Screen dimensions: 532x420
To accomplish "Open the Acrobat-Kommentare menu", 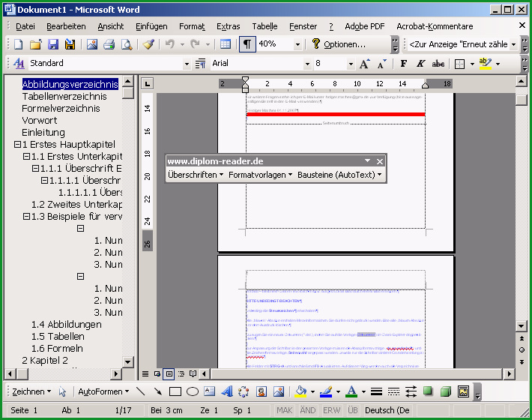I will click(x=435, y=26).
